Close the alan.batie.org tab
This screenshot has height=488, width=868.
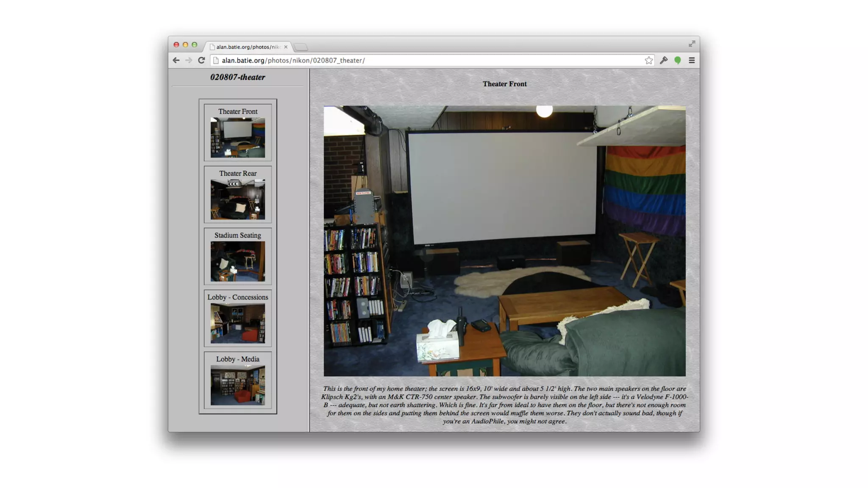coord(286,47)
